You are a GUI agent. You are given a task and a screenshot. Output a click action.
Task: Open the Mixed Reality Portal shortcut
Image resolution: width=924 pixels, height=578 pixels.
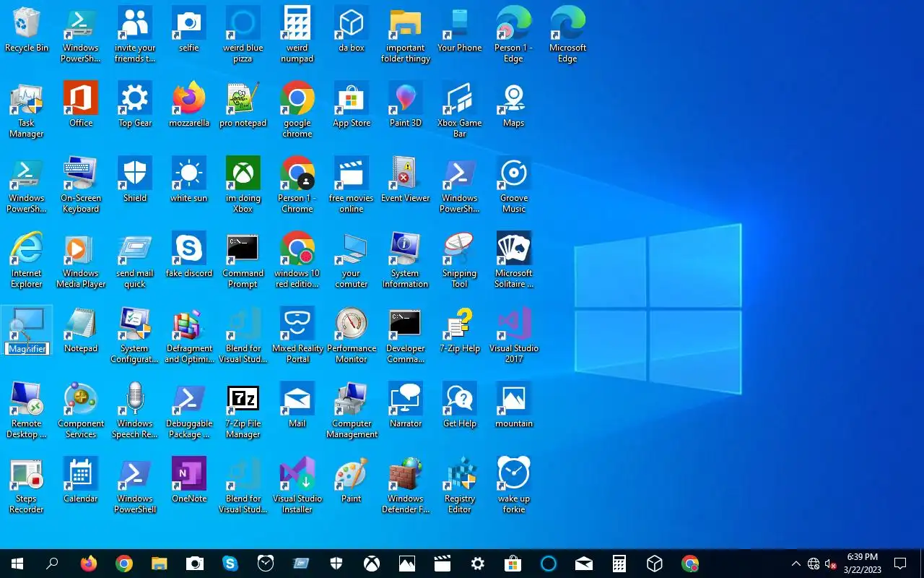pos(297,335)
